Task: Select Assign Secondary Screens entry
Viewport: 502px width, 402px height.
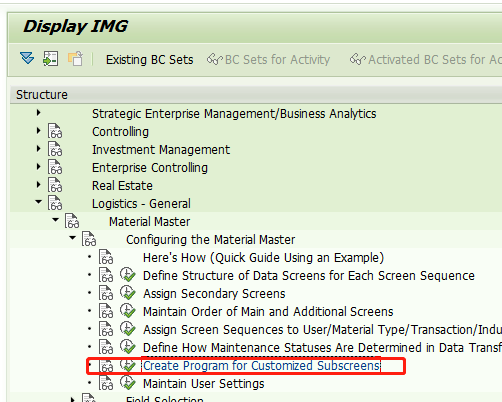Action: pyautogui.click(x=214, y=294)
